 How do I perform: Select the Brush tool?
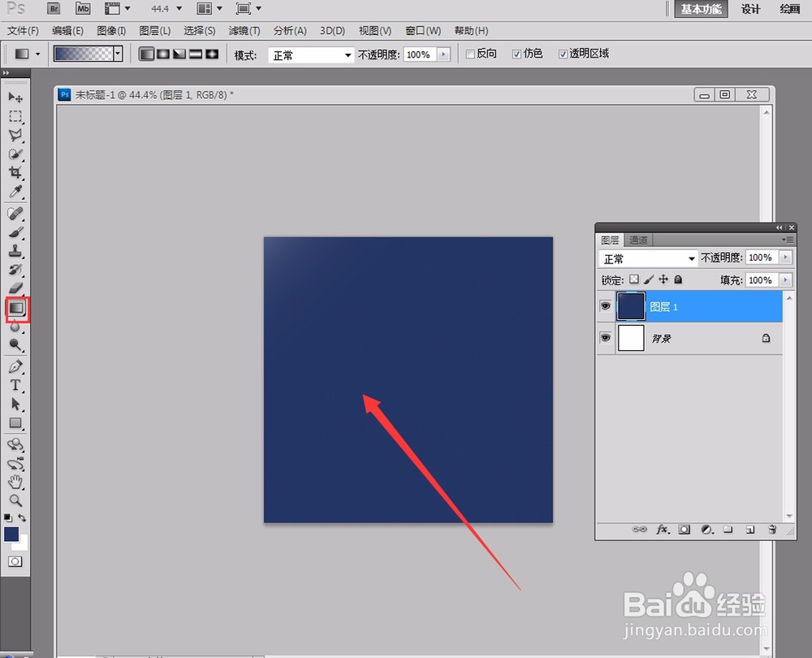[15, 232]
